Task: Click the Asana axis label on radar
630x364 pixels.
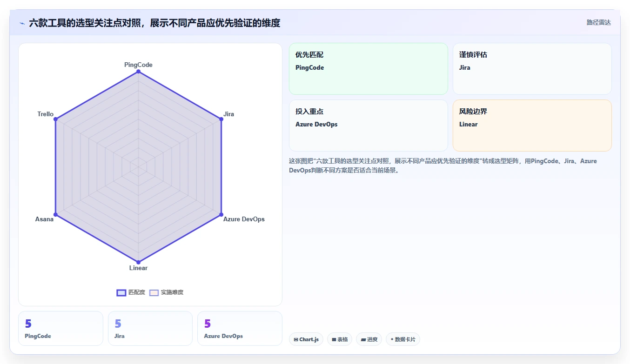Action: tap(44, 219)
